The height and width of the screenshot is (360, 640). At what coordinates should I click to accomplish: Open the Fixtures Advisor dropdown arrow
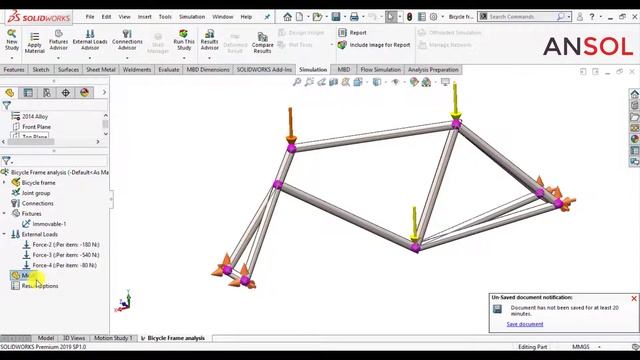tap(58, 58)
